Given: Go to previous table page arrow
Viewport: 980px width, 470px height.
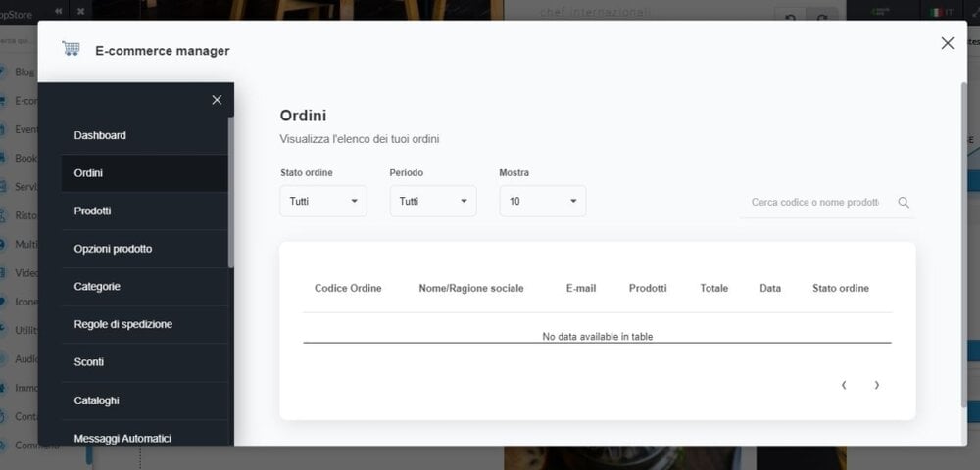Looking at the screenshot, I should click(844, 385).
